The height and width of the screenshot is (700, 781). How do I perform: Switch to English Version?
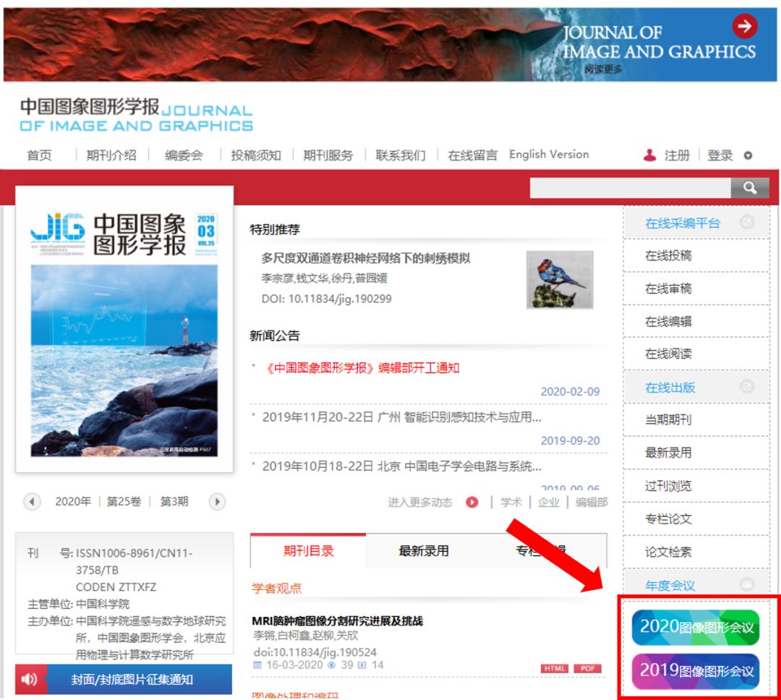[x=549, y=155]
